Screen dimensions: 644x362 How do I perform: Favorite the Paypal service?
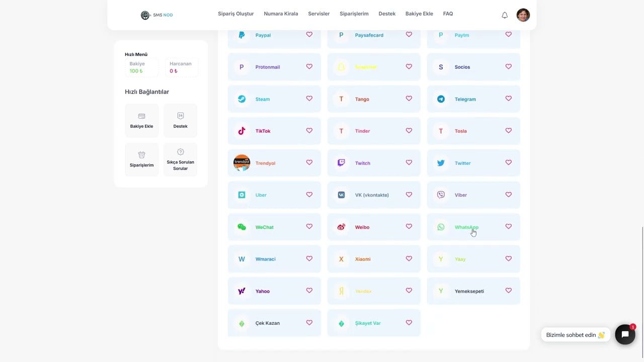[x=309, y=35]
